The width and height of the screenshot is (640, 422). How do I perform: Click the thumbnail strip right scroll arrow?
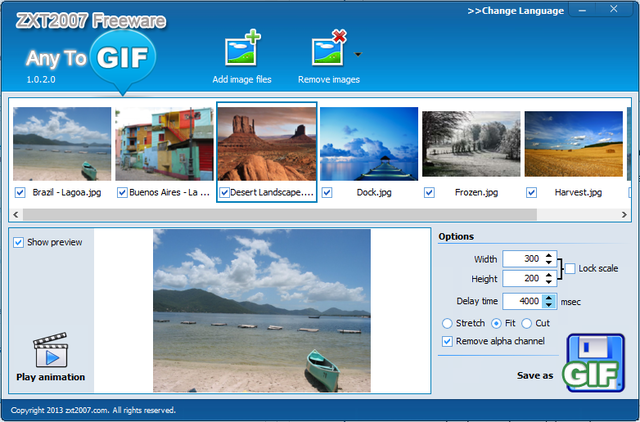pos(624,215)
